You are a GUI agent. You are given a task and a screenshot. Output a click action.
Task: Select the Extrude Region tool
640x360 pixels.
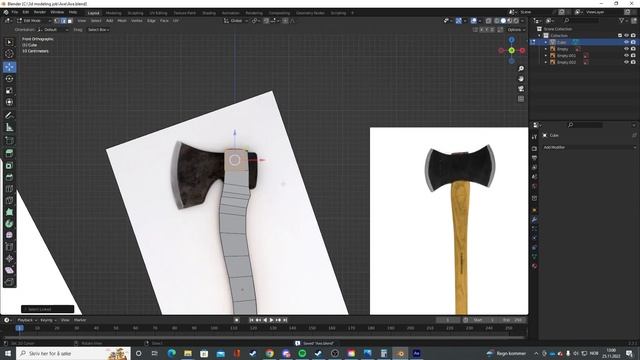coord(9,153)
